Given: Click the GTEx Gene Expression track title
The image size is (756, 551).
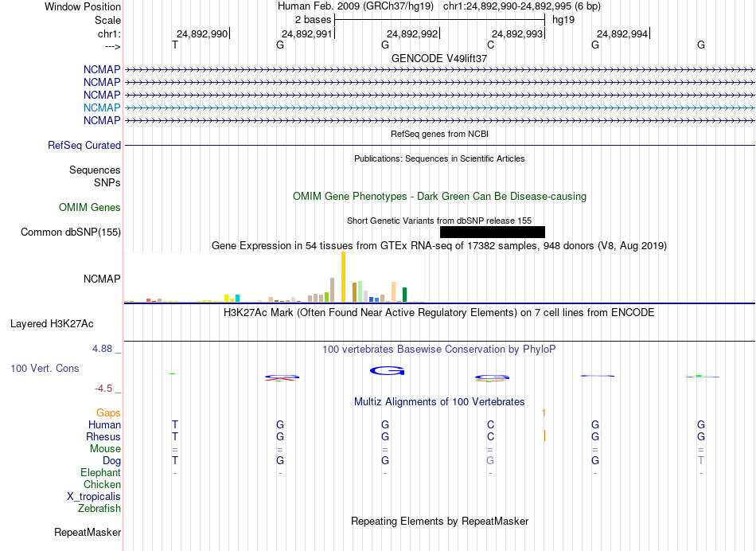Looking at the screenshot, I should coord(439,245).
